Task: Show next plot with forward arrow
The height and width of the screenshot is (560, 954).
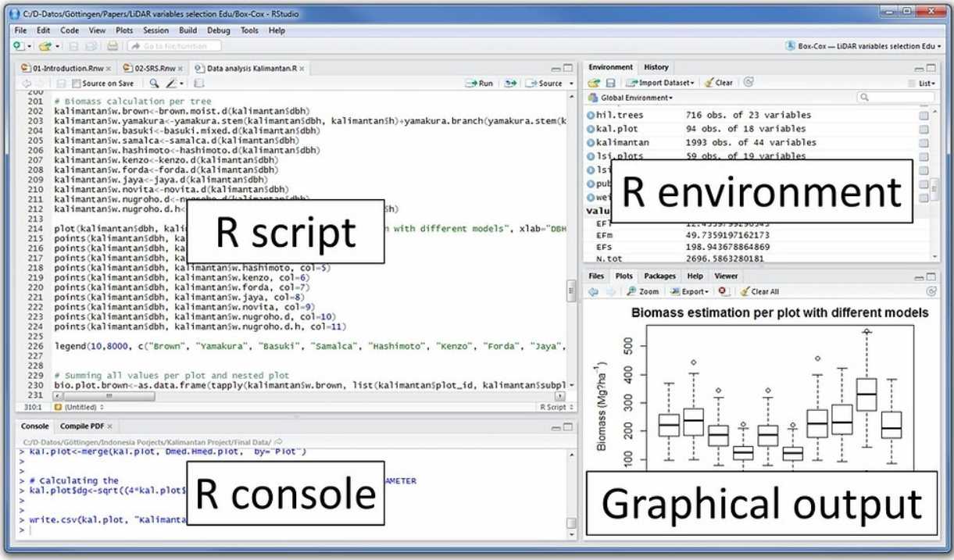Action: [x=609, y=291]
